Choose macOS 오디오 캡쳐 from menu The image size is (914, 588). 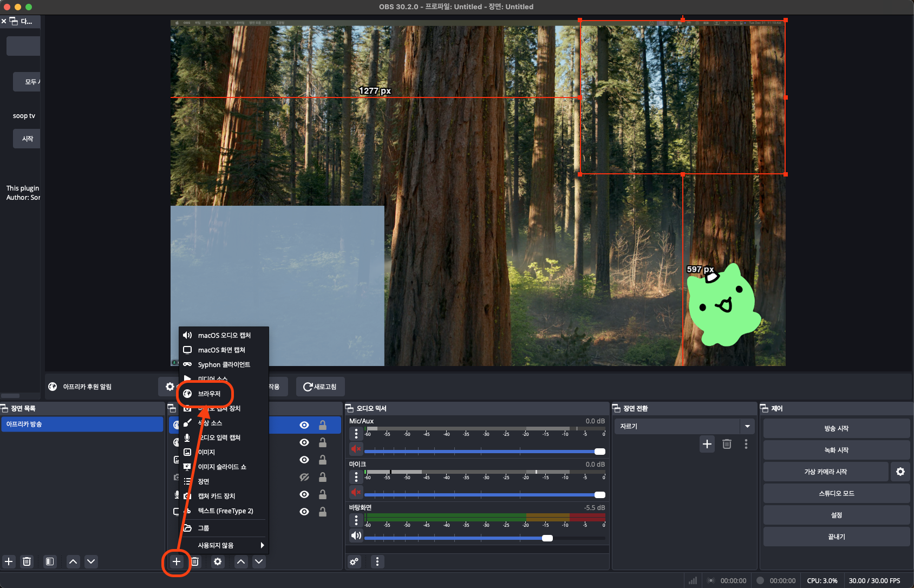224,335
